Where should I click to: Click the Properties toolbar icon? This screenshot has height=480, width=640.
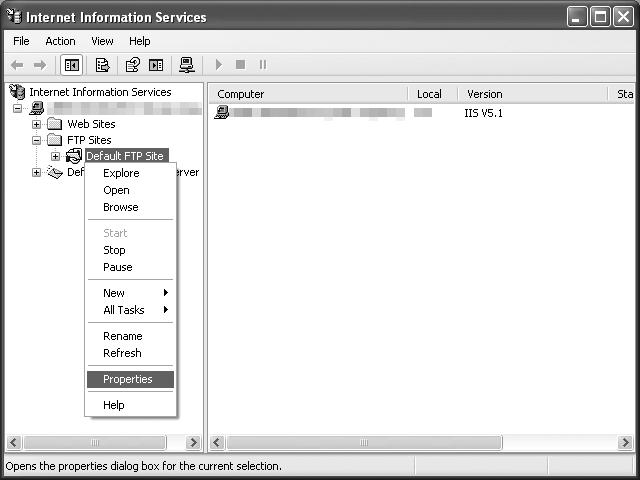(102, 65)
